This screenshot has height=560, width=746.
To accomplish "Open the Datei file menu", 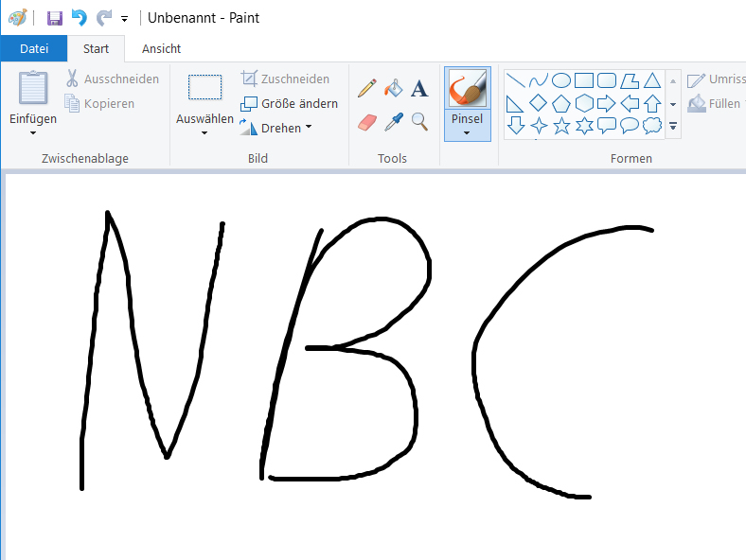I will [x=34, y=48].
